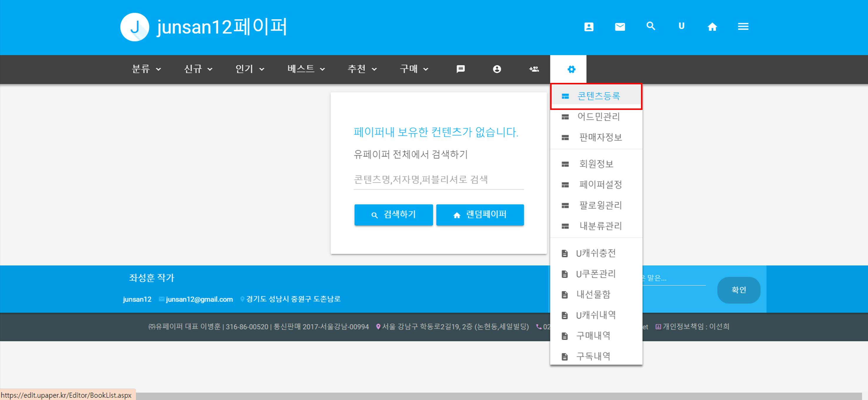Screen dimensions: 868x400
Task: Click the content search input field
Action: (x=438, y=180)
